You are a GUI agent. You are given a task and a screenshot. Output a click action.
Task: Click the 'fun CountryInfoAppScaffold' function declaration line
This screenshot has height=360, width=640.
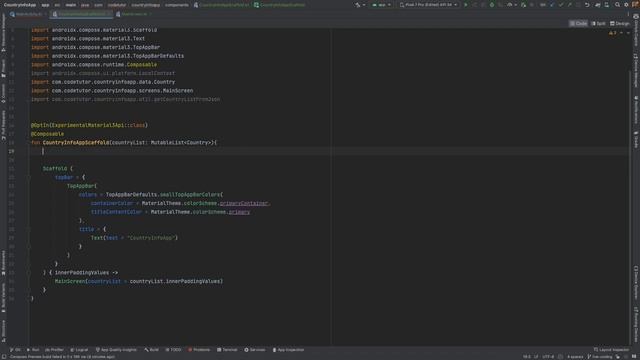tap(124, 142)
